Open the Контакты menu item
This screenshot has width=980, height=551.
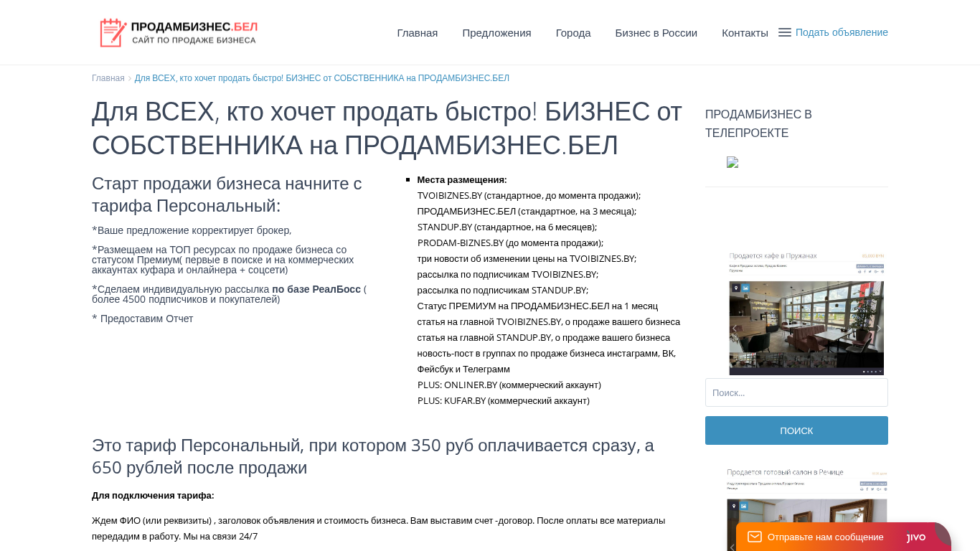(745, 32)
